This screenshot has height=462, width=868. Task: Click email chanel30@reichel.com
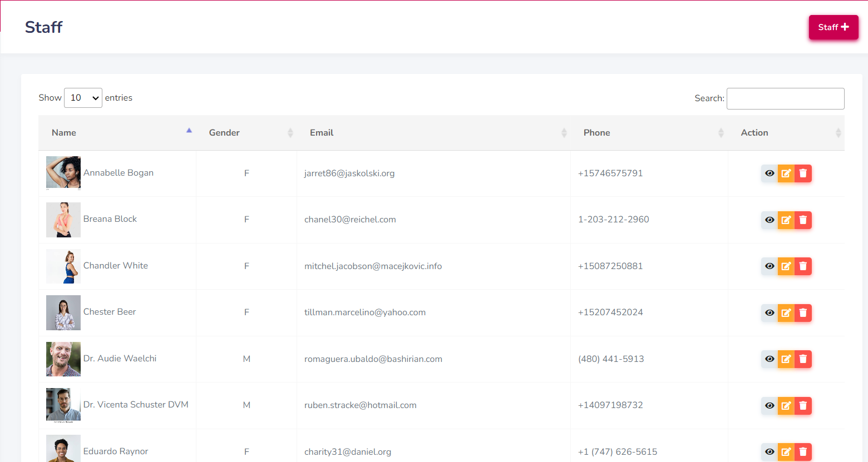(x=350, y=220)
